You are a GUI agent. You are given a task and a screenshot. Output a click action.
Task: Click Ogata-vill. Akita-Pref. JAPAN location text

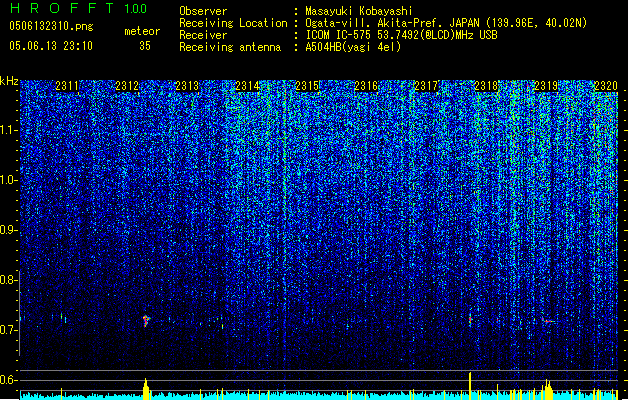[446, 23]
